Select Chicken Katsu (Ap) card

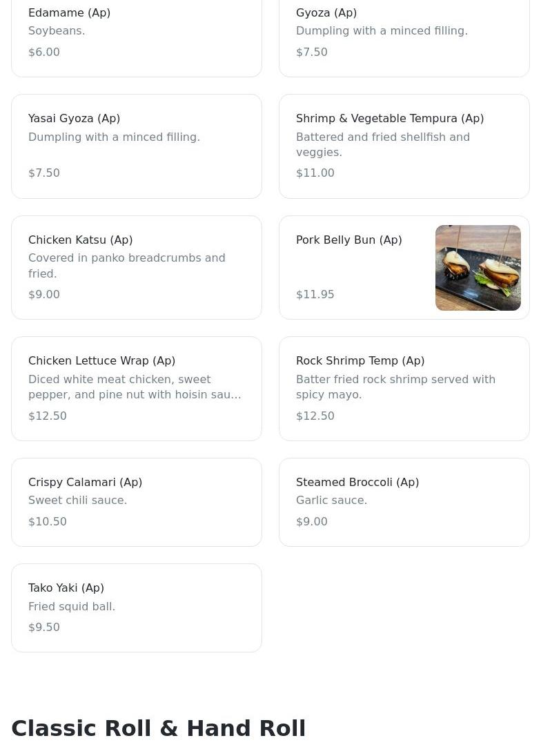137,268
